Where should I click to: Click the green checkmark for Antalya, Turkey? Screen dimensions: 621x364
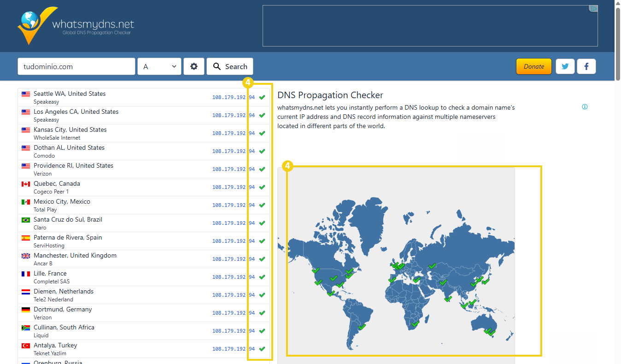(262, 349)
